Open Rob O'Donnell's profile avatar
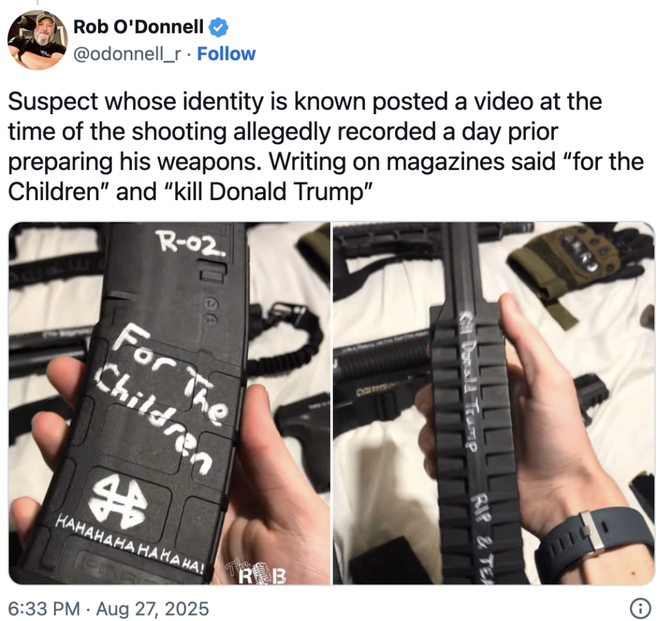The image size is (672, 621). (x=37, y=40)
